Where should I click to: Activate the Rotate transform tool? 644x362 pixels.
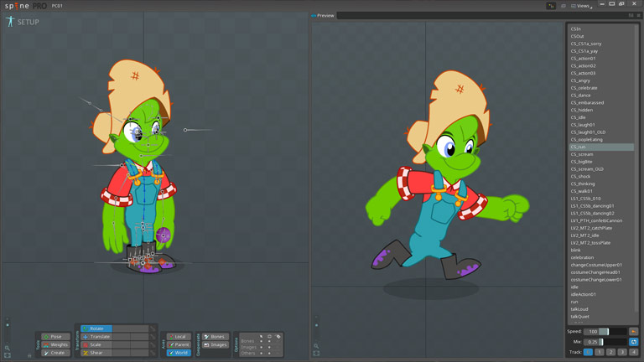[96, 328]
